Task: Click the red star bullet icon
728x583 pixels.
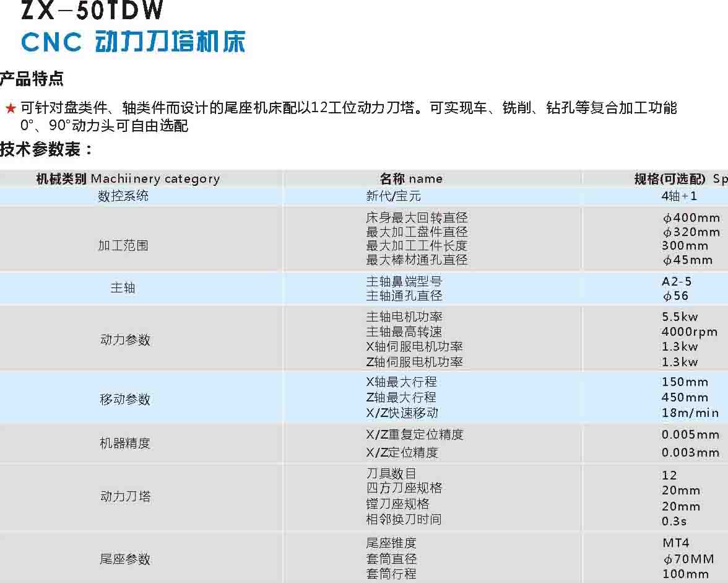Action: coord(10,109)
